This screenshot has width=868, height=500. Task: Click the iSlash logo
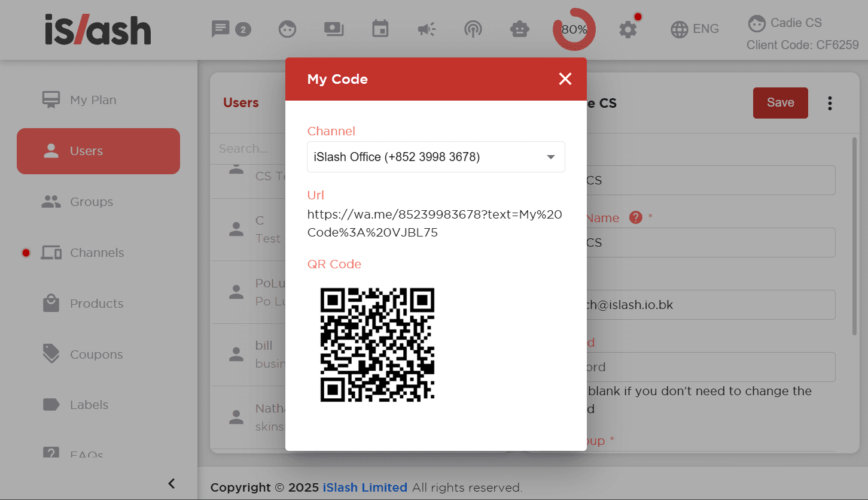[98, 29]
